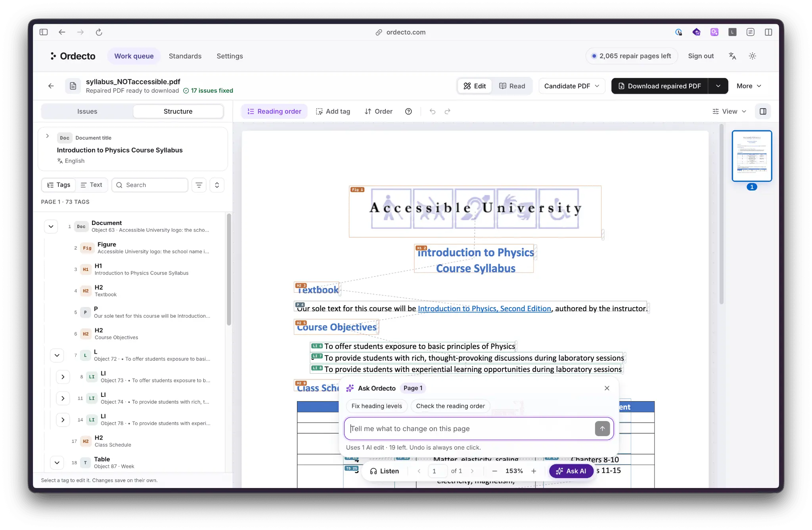Collapse the Document tag node
The height and width of the screenshot is (530, 812).
click(51, 227)
